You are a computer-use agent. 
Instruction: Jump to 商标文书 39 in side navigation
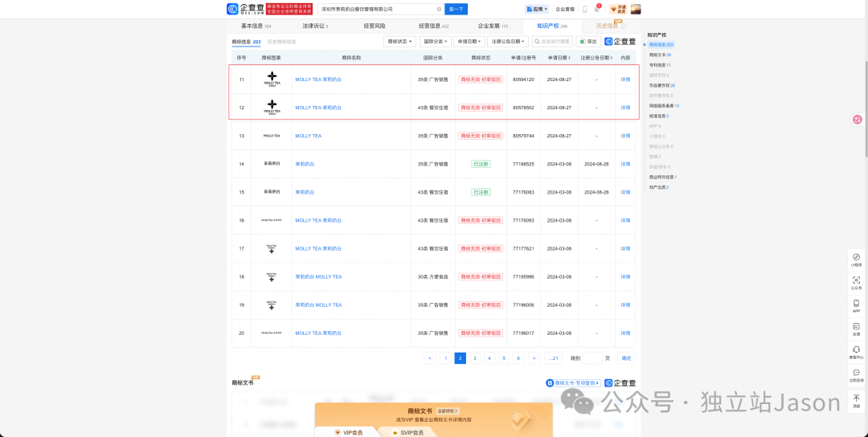pos(660,55)
